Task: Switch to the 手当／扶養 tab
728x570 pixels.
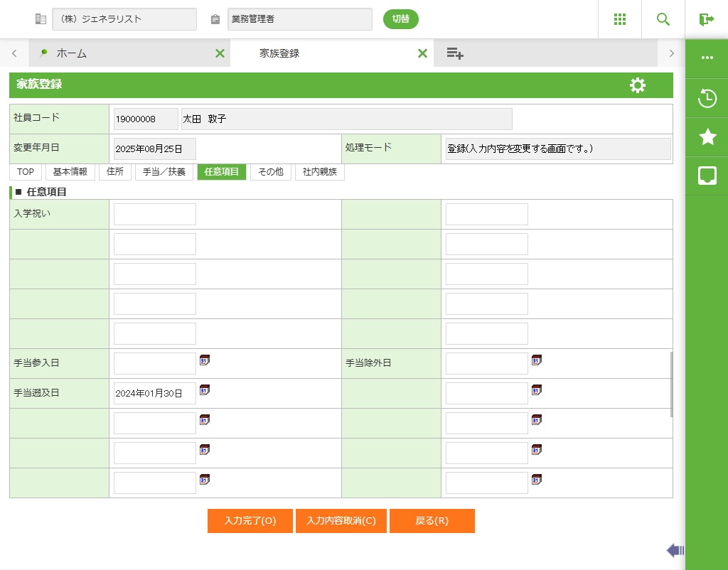Action: click(x=164, y=172)
